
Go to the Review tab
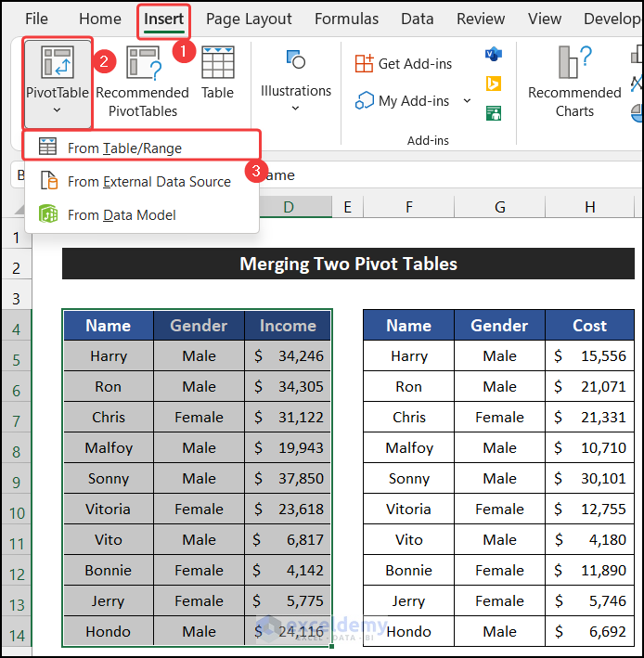[481, 19]
